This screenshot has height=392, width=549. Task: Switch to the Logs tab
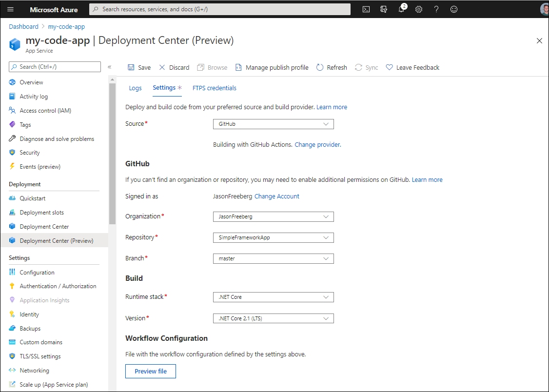pos(135,88)
